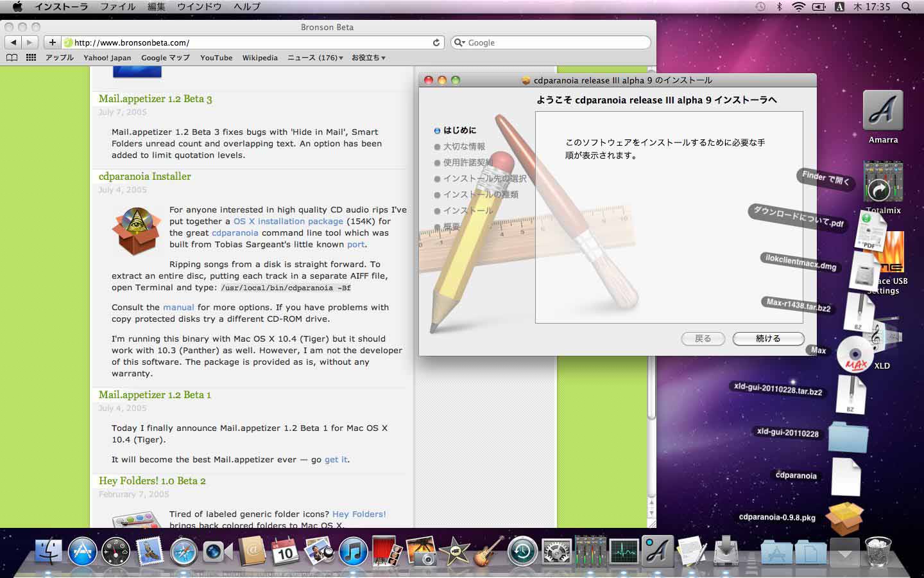Click the cdparanoia box image on the webpage

136,231
